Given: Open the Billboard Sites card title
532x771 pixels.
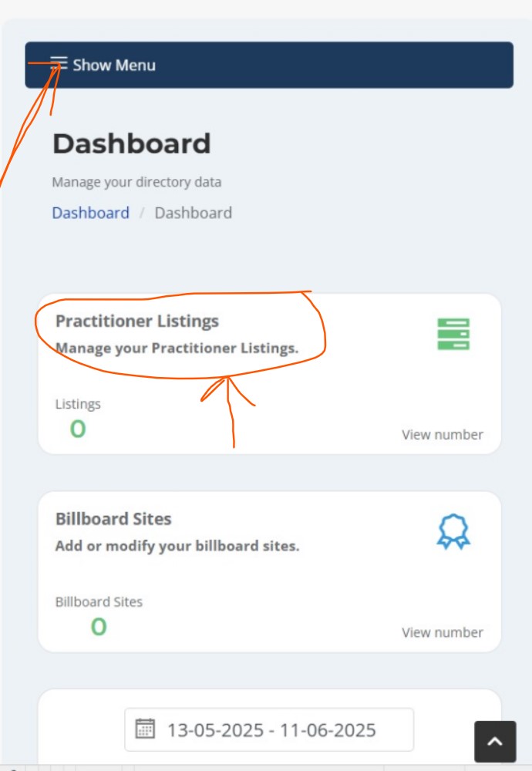Looking at the screenshot, I should pos(113,519).
